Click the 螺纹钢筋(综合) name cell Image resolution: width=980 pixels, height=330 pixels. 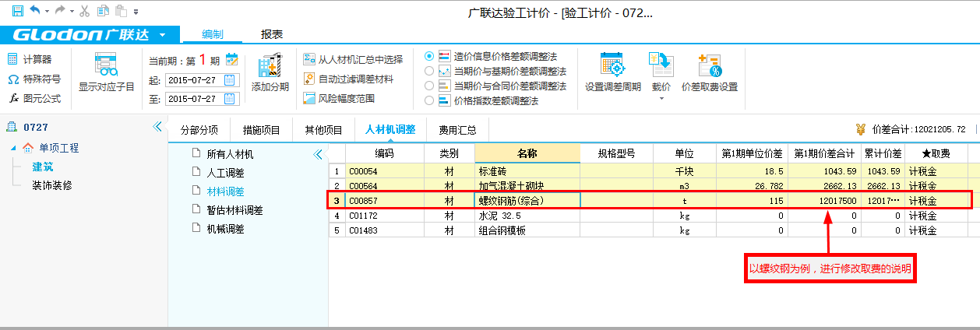527,200
